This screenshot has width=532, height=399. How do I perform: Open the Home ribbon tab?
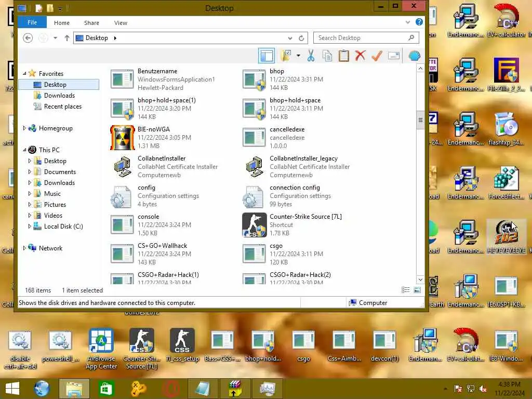62,23
